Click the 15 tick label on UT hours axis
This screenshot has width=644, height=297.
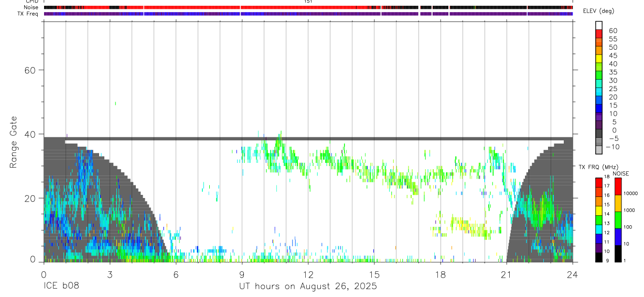[x=374, y=274]
